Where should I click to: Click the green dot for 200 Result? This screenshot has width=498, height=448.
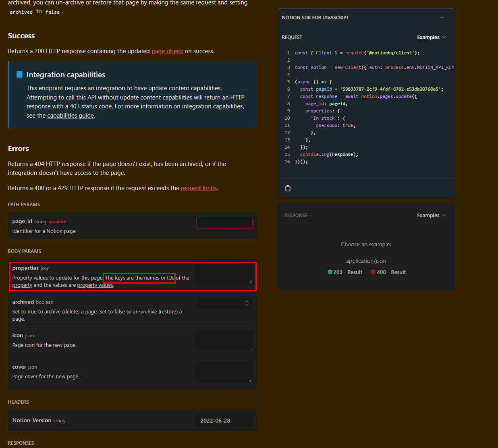pos(330,272)
